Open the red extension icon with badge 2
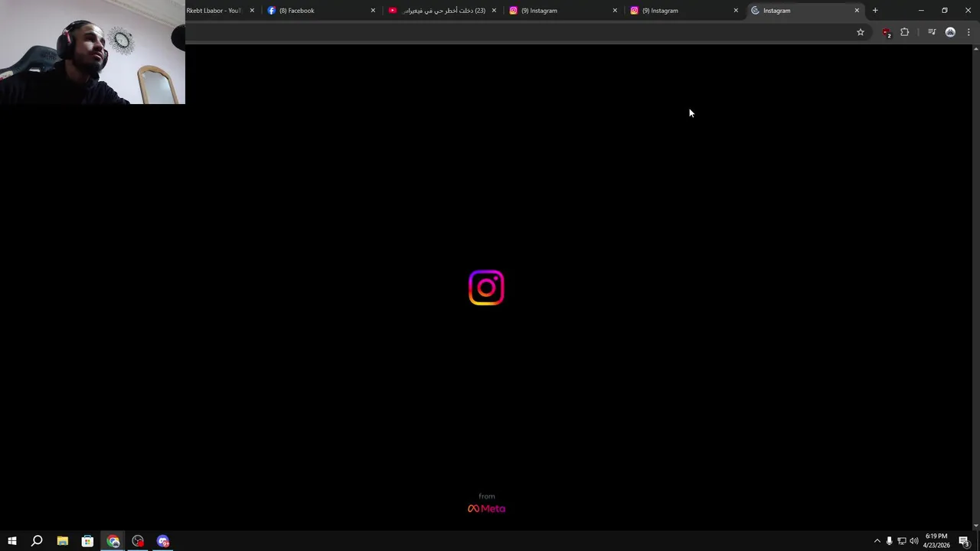The image size is (980, 551). (887, 32)
